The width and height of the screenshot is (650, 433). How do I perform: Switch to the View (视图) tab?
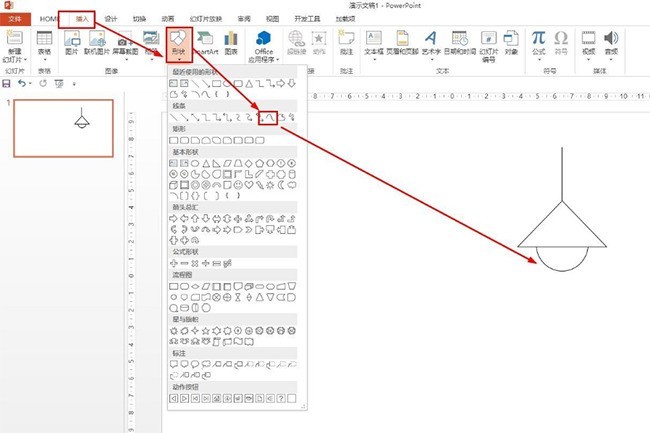(272, 19)
